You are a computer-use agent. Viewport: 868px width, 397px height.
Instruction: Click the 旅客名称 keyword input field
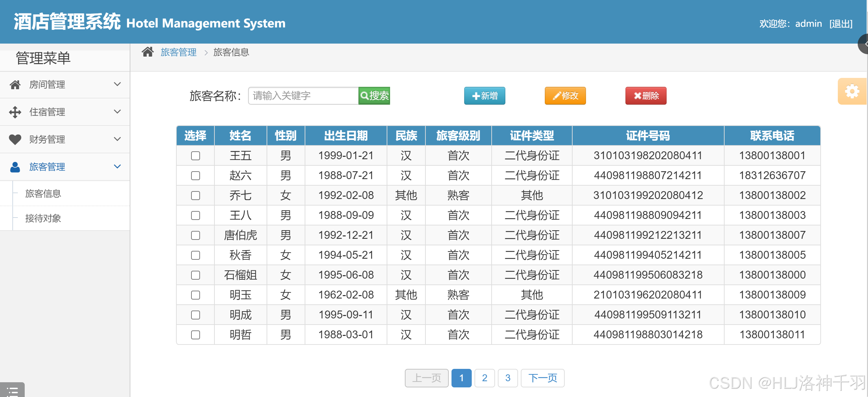pyautogui.click(x=303, y=96)
